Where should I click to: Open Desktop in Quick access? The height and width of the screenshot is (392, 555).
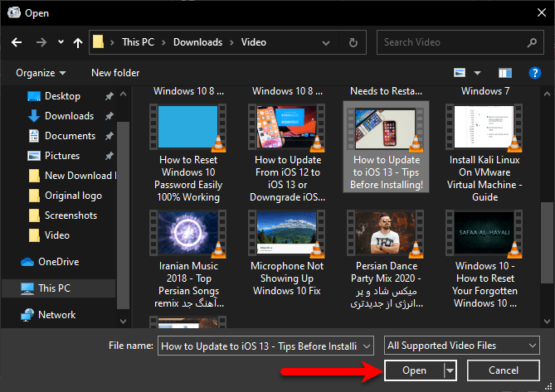[x=62, y=96]
